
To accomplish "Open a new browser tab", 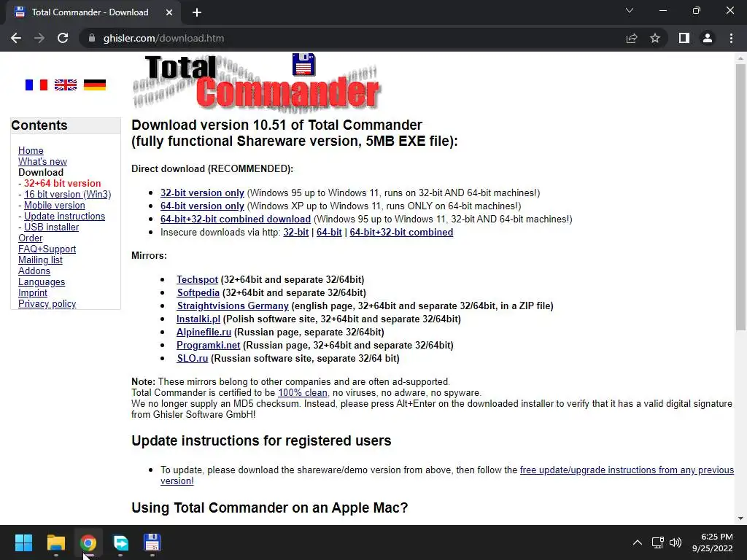I will [x=197, y=12].
